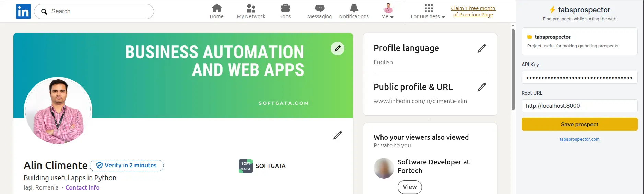Click the Iași, Romania location text
Image resolution: width=644 pixels, height=194 pixels.
41,187
